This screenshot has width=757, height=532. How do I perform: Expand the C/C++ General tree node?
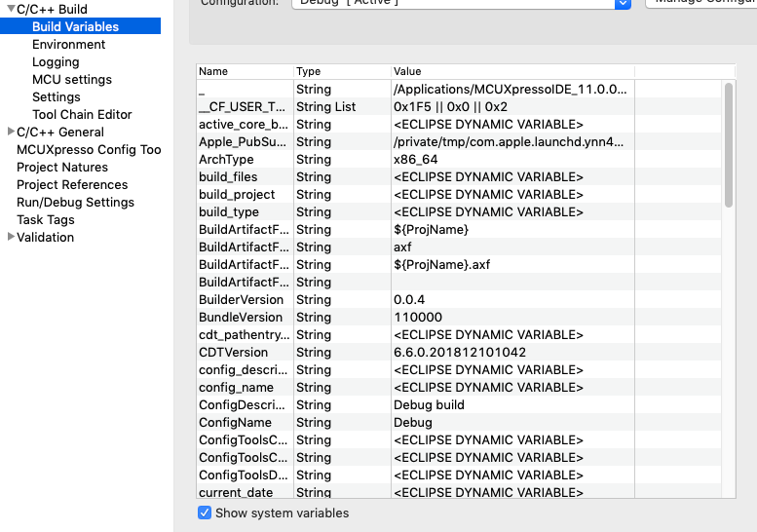10,132
